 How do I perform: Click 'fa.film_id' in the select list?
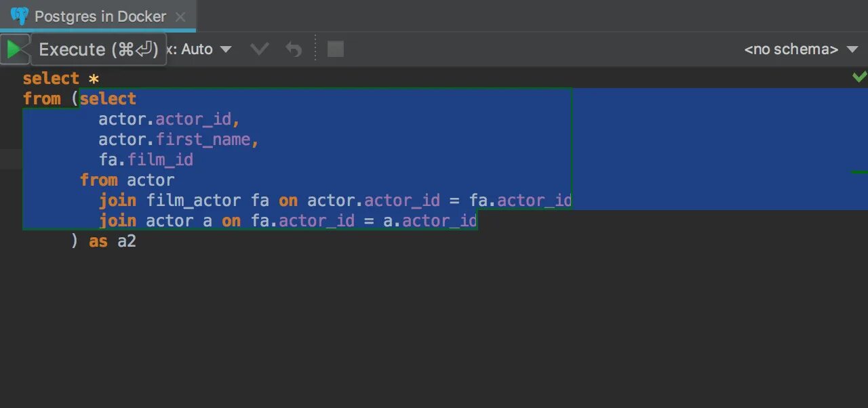146,160
